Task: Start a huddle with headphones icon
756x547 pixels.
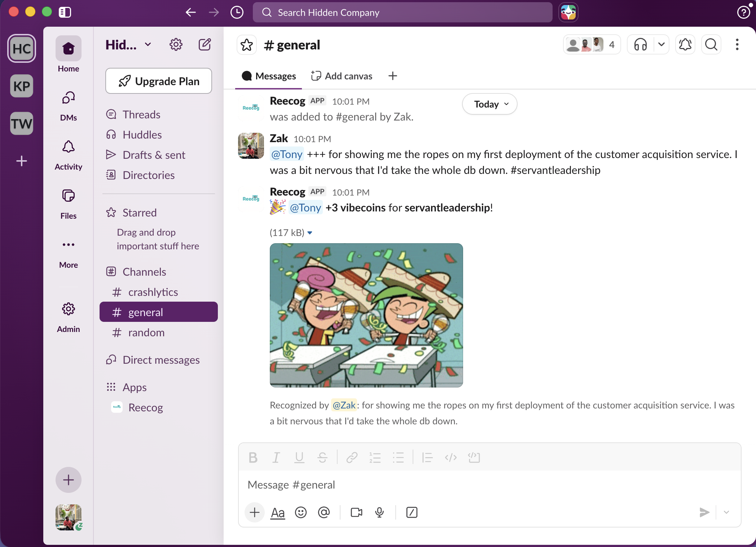Action: pos(641,45)
